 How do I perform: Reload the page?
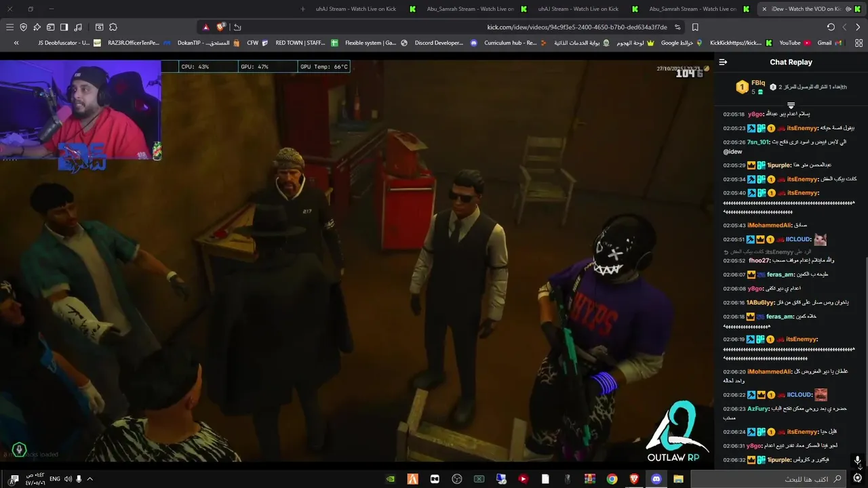pyautogui.click(x=831, y=27)
